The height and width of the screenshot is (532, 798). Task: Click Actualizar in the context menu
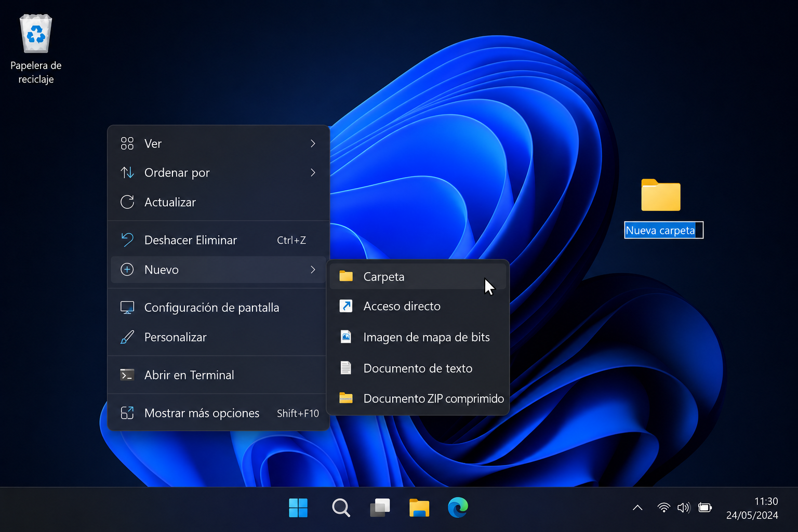coord(218,202)
